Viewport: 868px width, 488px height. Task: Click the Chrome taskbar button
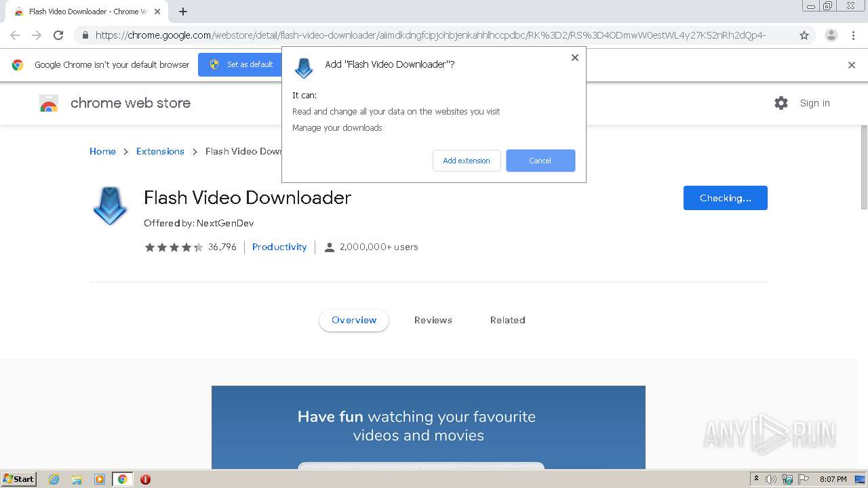pyautogui.click(x=123, y=479)
